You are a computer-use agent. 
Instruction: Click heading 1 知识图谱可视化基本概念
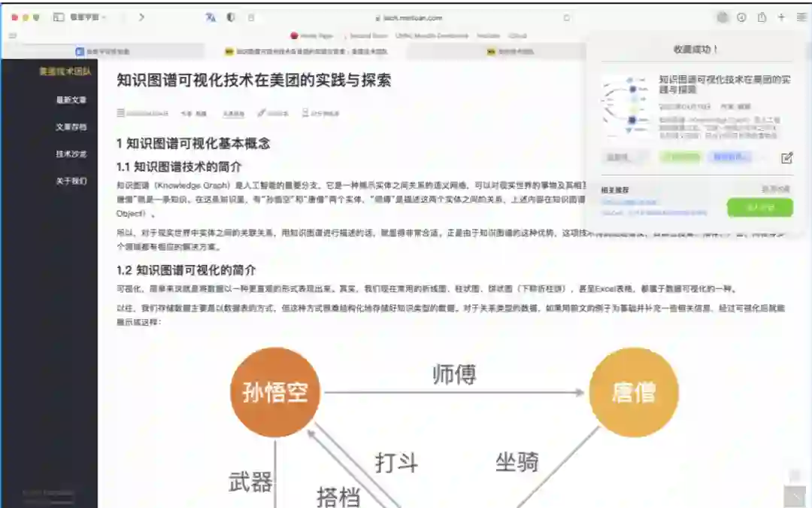193,144
